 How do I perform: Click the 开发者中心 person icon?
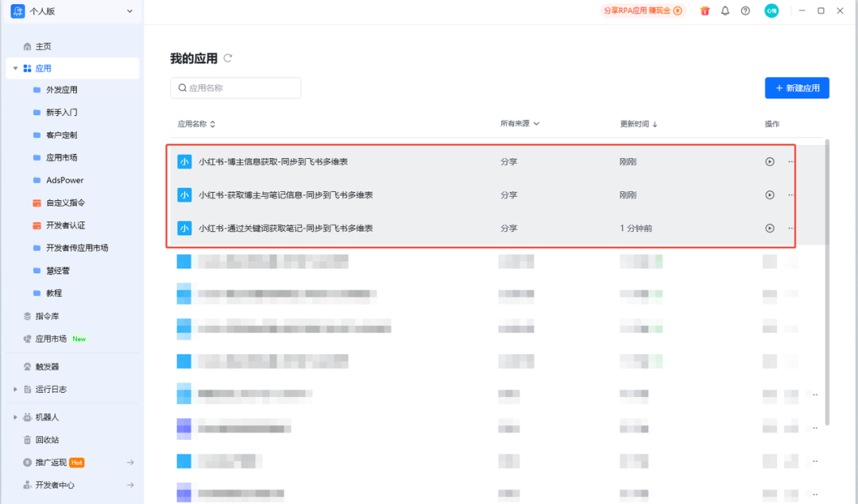(x=27, y=485)
